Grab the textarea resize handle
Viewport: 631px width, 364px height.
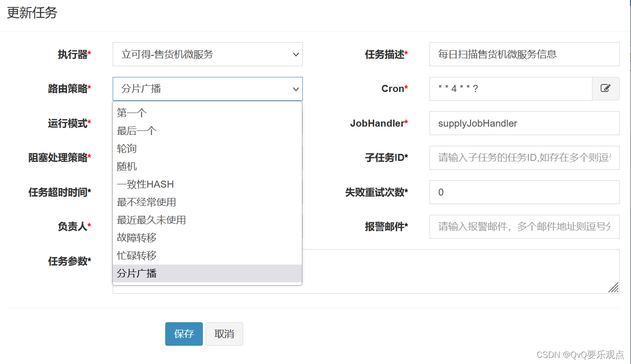(x=614, y=288)
